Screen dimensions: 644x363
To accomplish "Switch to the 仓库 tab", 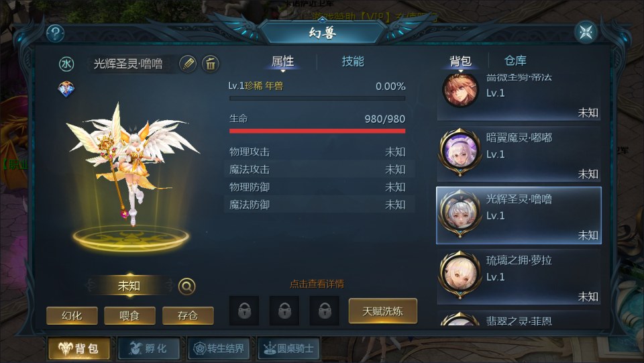I will 515,61.
